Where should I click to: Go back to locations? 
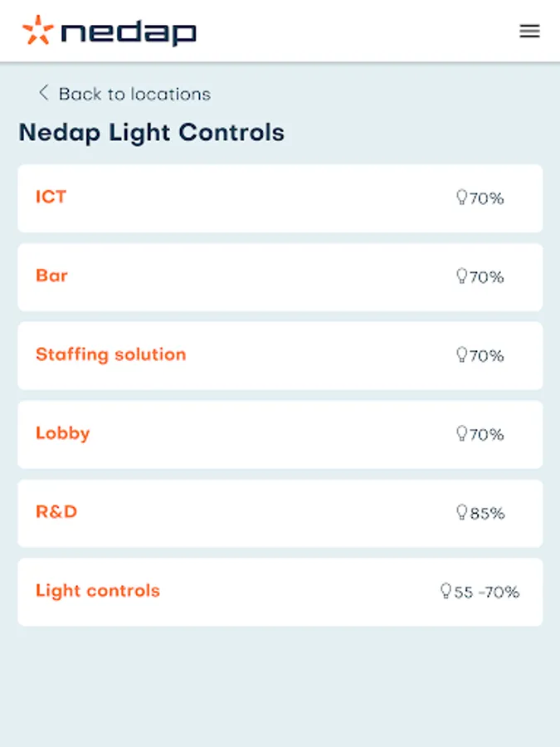pos(134,94)
